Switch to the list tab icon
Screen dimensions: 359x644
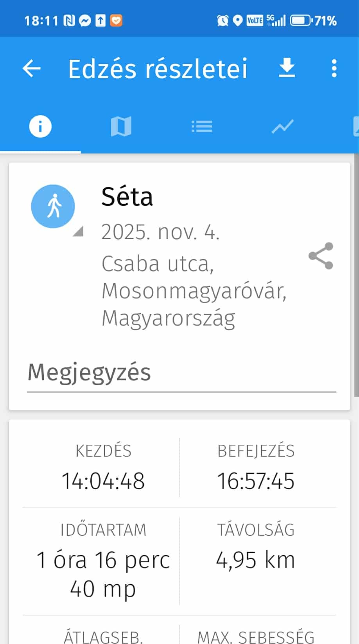[x=202, y=126]
